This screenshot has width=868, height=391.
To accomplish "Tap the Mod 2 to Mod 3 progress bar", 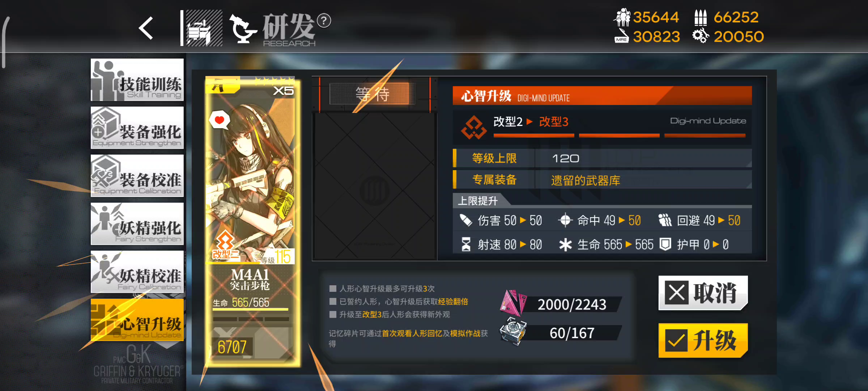I will tap(619, 135).
